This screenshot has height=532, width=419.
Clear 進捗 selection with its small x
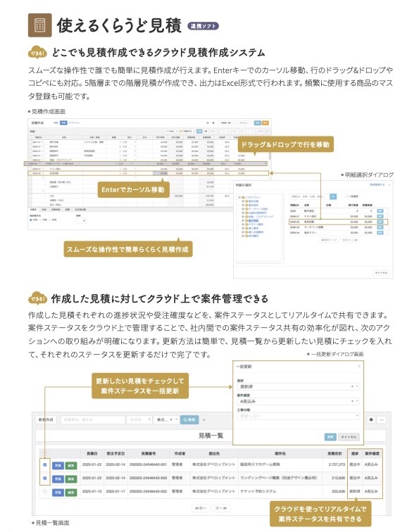tap(352, 386)
